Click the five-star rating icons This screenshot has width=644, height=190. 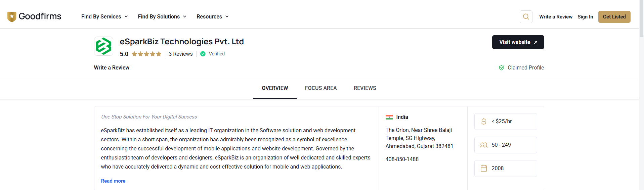coord(146,54)
